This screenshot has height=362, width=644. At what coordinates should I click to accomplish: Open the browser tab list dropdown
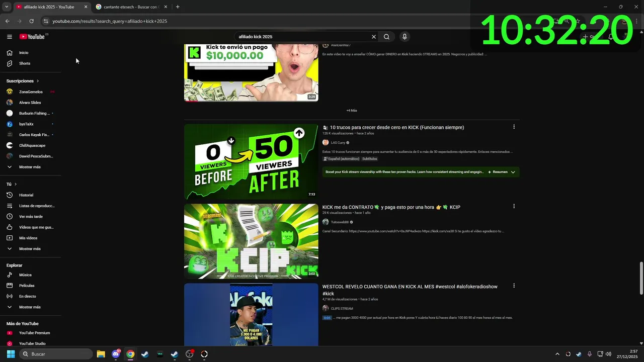(x=7, y=7)
